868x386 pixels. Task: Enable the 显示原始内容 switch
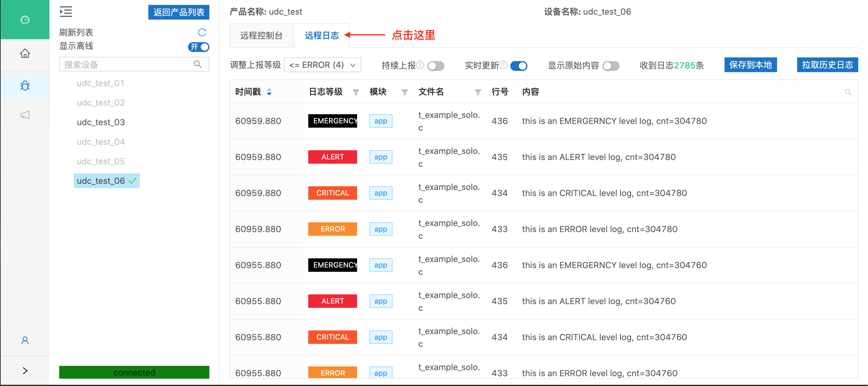click(x=611, y=66)
